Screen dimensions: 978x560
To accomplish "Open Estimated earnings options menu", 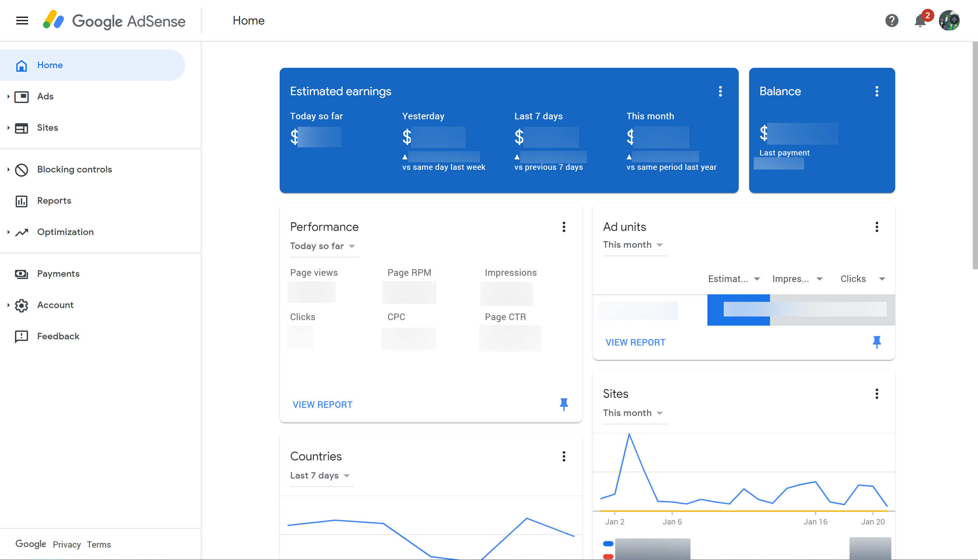I will tap(720, 91).
